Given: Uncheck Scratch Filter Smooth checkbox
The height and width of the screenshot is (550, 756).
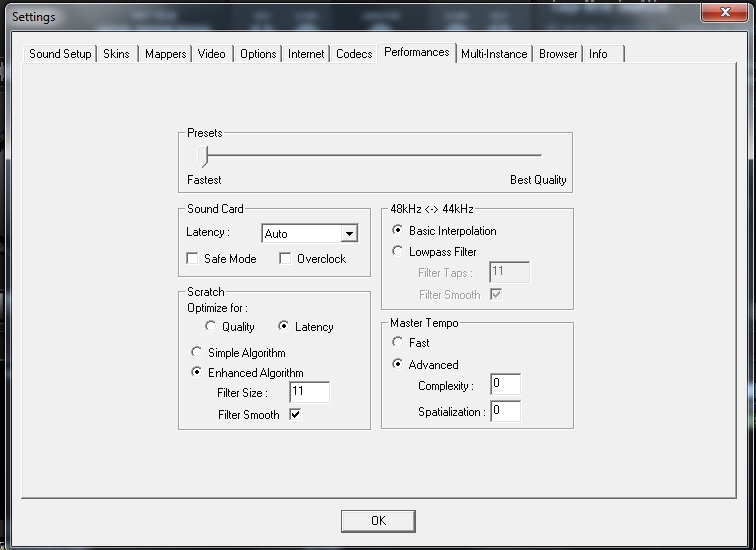Looking at the screenshot, I should point(295,414).
